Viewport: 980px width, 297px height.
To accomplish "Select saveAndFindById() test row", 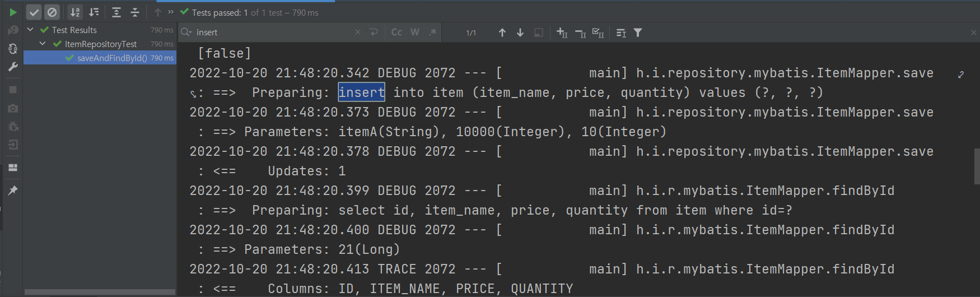I will click(x=100, y=58).
